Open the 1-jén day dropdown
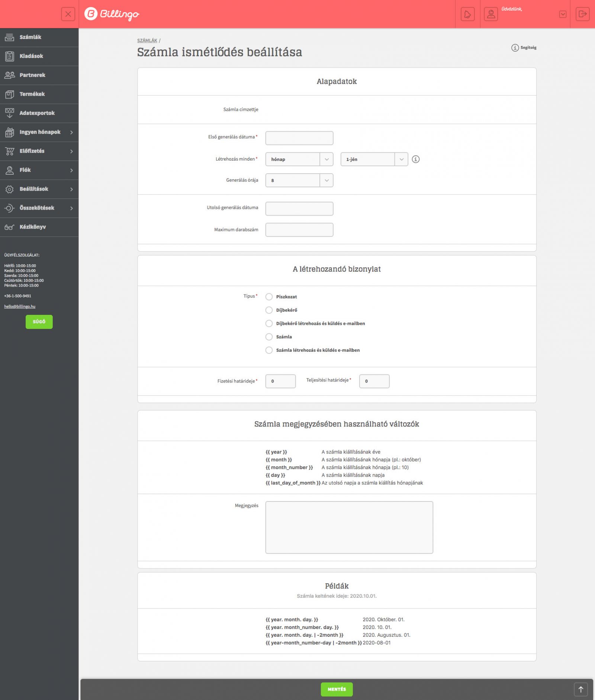Viewport: 595px width, 700px height. click(374, 159)
